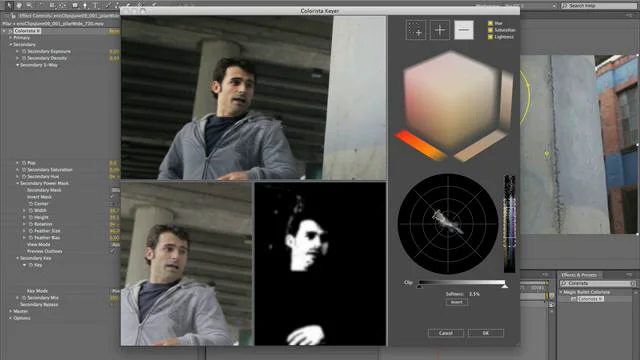Screen dimensions: 640x360
Task: Toggle stopwatch for Secondary Hue
Action: 24,176
